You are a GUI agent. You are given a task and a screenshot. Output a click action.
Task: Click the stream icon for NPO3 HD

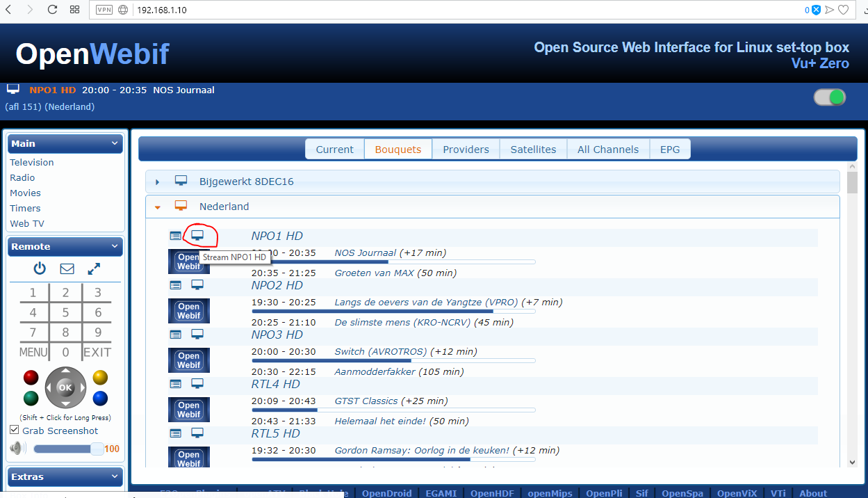pos(197,335)
